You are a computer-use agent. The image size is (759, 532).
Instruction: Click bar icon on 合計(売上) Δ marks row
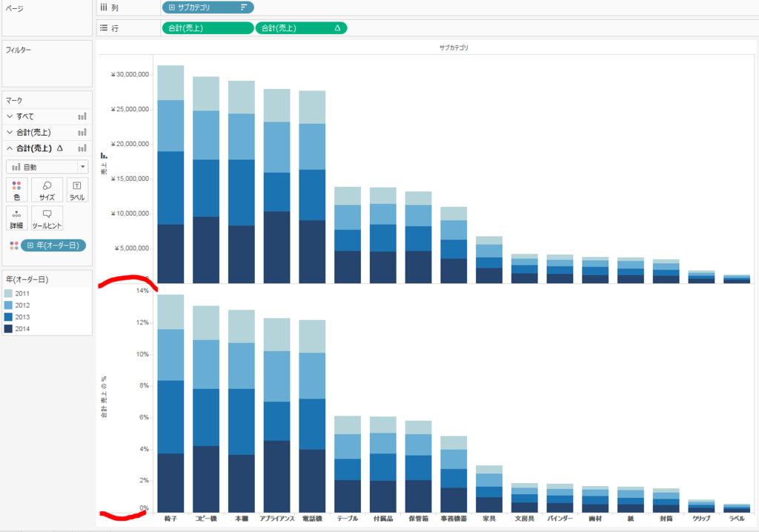pyautogui.click(x=82, y=148)
